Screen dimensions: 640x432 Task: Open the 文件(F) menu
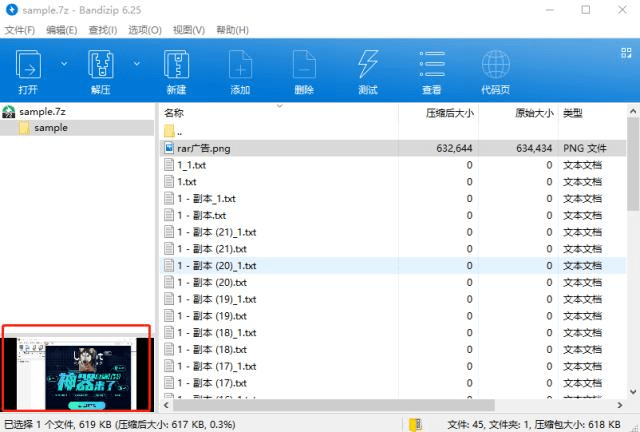(x=20, y=30)
